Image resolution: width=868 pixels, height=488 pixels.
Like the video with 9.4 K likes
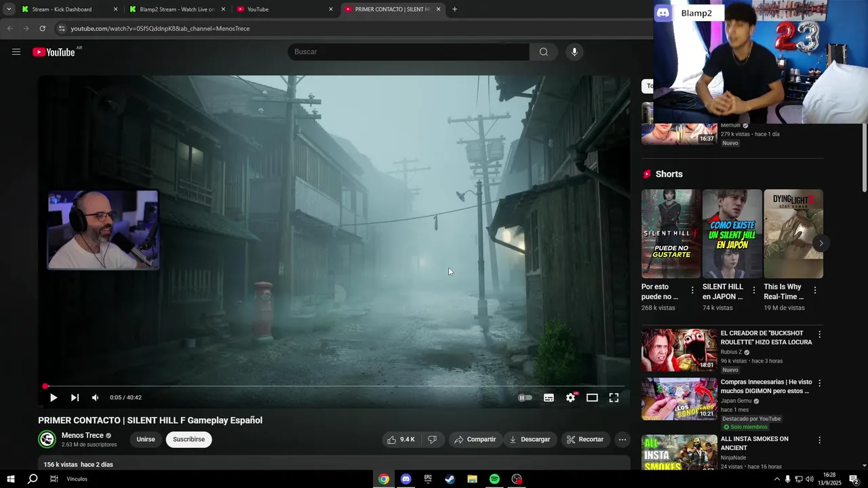pos(401,440)
